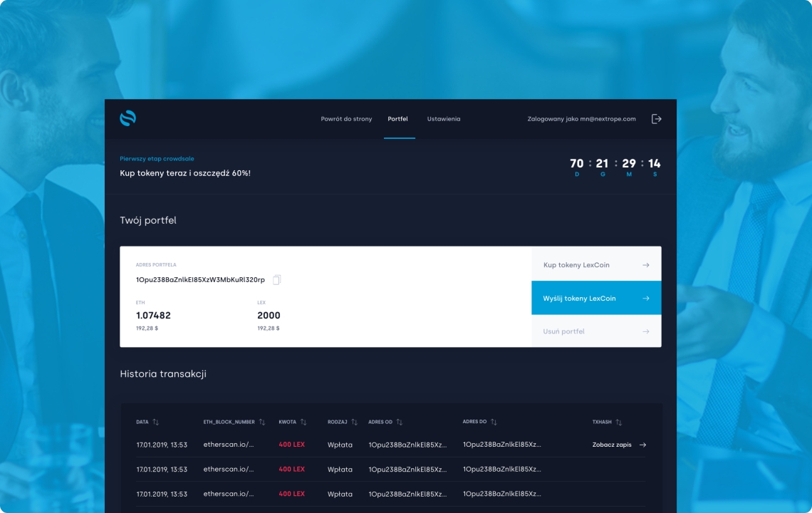Click countdown hours value 21
The image size is (812, 513).
(x=602, y=164)
